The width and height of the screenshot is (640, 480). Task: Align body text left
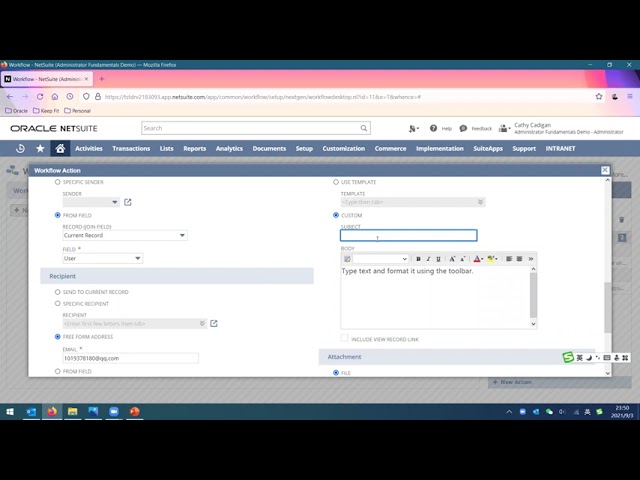[x=509, y=259]
